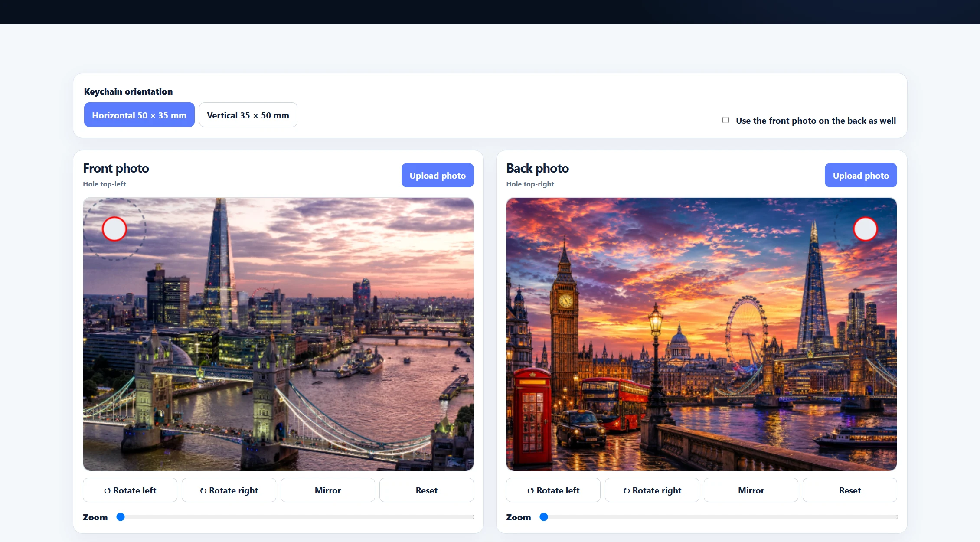The height and width of the screenshot is (542, 980).
Task: Click the Front photo zoom slider handle
Action: coord(121,517)
